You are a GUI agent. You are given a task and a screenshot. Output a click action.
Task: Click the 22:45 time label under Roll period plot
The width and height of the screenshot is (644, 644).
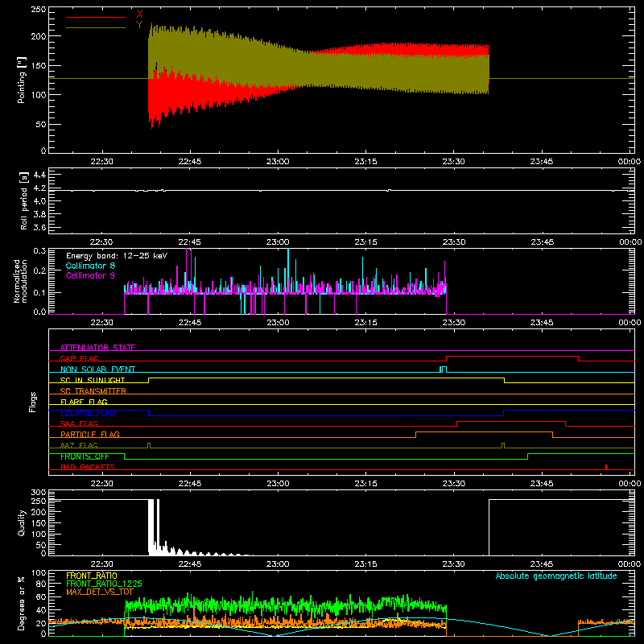click(x=190, y=242)
